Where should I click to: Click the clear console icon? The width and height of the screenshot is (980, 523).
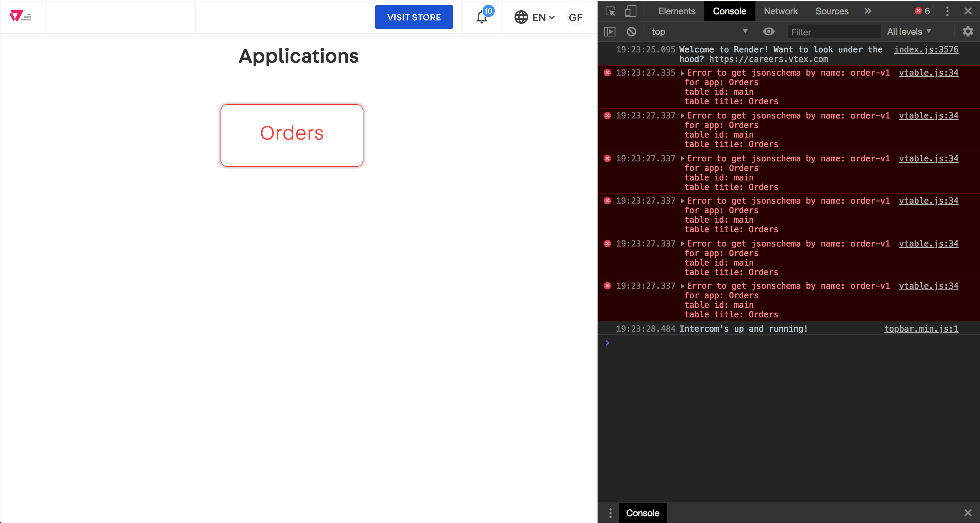coord(631,32)
